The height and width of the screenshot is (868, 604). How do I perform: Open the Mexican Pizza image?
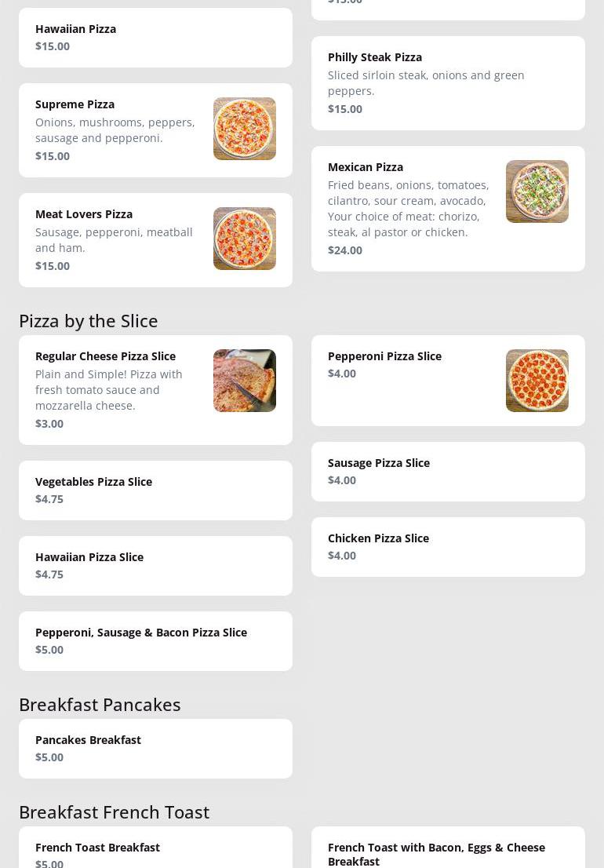(x=537, y=191)
